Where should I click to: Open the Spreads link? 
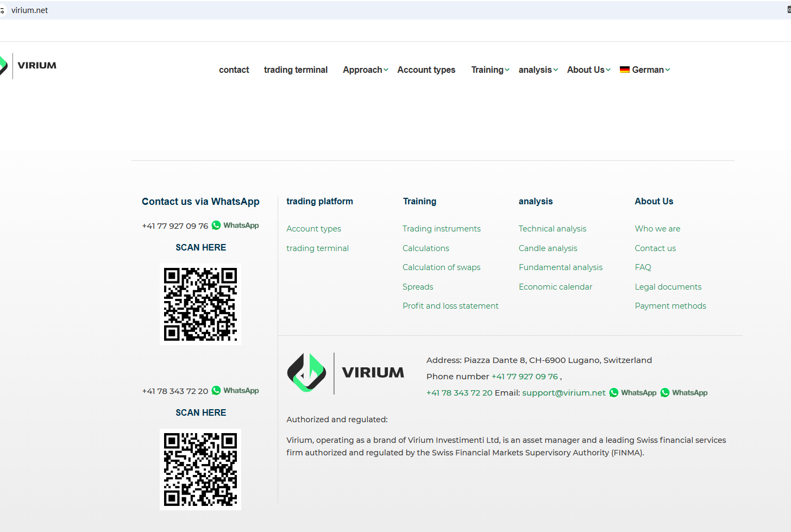coord(418,287)
